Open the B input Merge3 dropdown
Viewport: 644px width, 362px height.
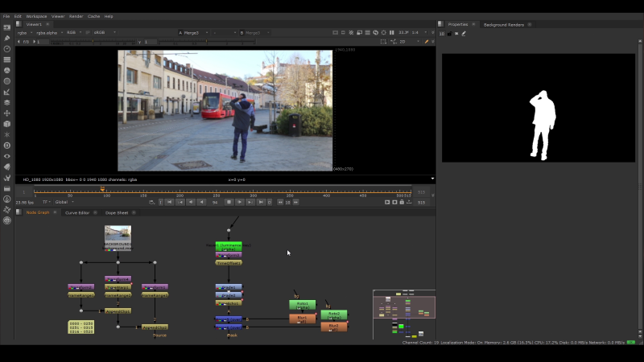pyautogui.click(x=254, y=33)
